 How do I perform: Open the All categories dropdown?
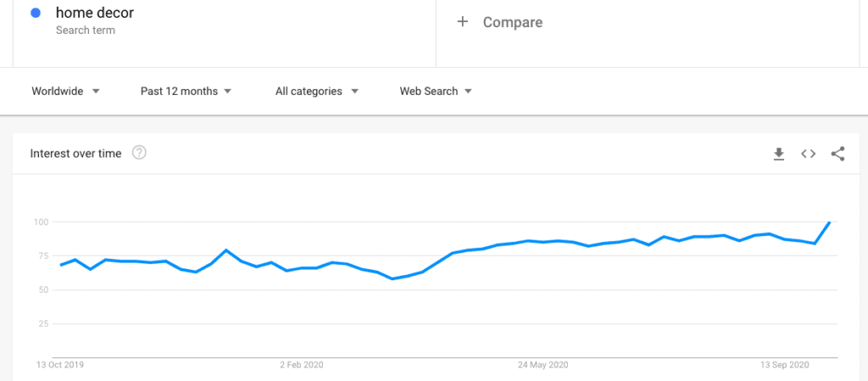click(317, 91)
